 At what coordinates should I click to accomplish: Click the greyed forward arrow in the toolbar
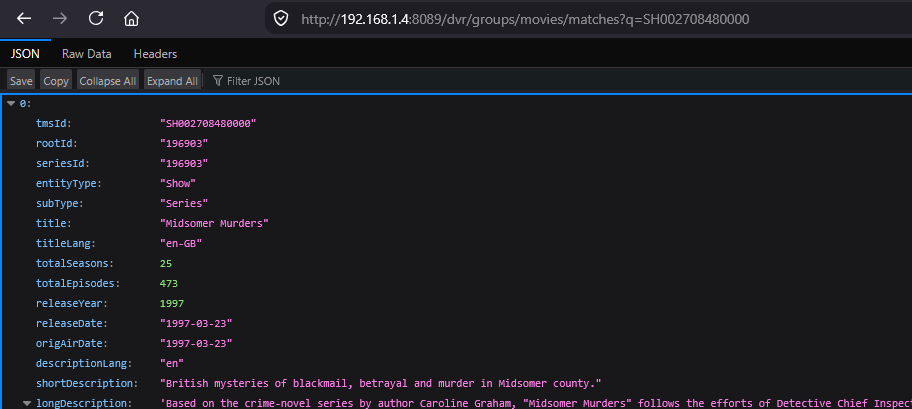(x=59, y=19)
